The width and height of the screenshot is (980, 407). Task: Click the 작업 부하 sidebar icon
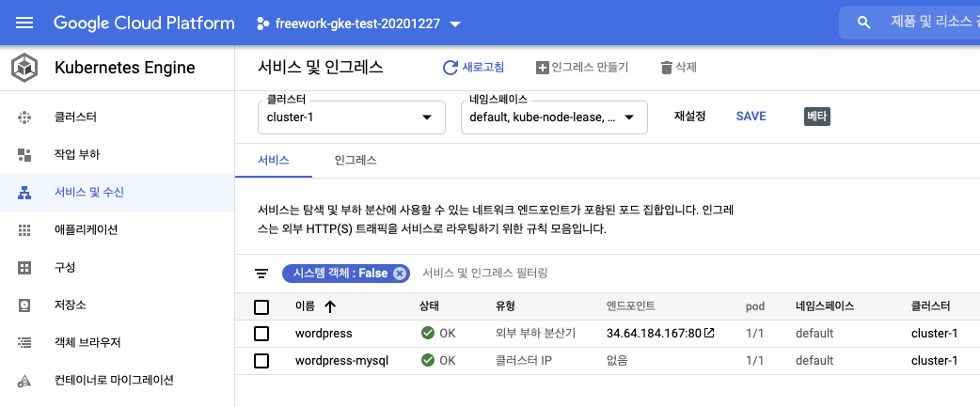[24, 155]
